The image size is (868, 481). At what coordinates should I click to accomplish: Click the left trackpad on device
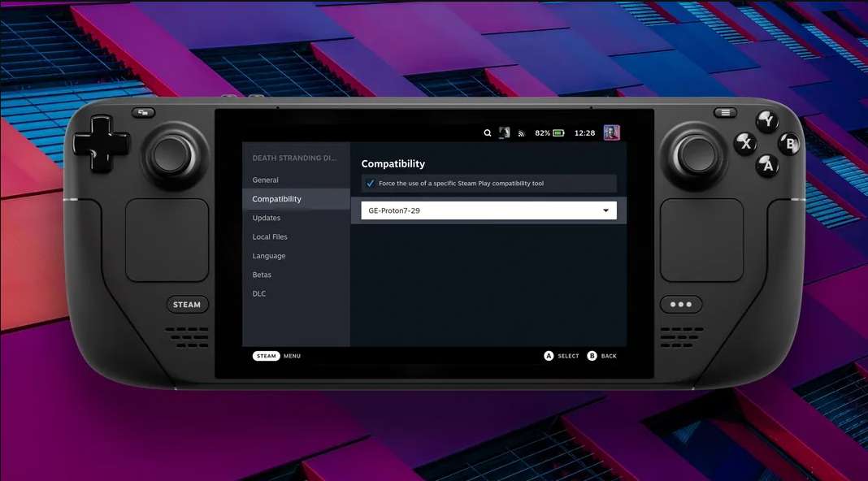click(x=167, y=240)
